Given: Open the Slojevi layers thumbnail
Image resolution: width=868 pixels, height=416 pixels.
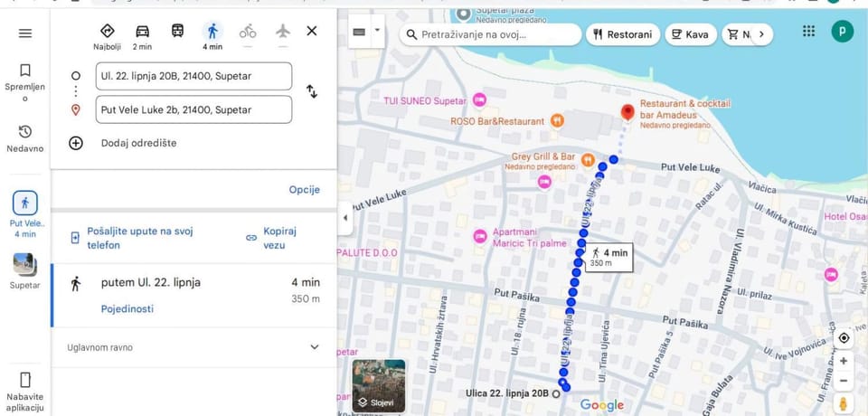Looking at the screenshot, I should coord(379,386).
